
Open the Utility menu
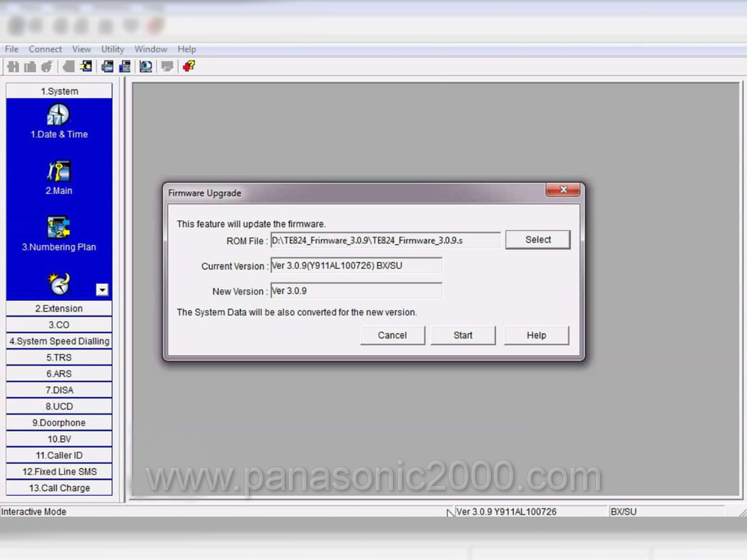point(113,49)
